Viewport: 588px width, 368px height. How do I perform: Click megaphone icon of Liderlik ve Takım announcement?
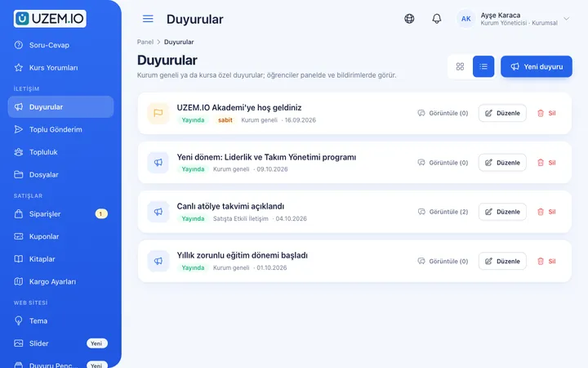pyautogui.click(x=158, y=163)
